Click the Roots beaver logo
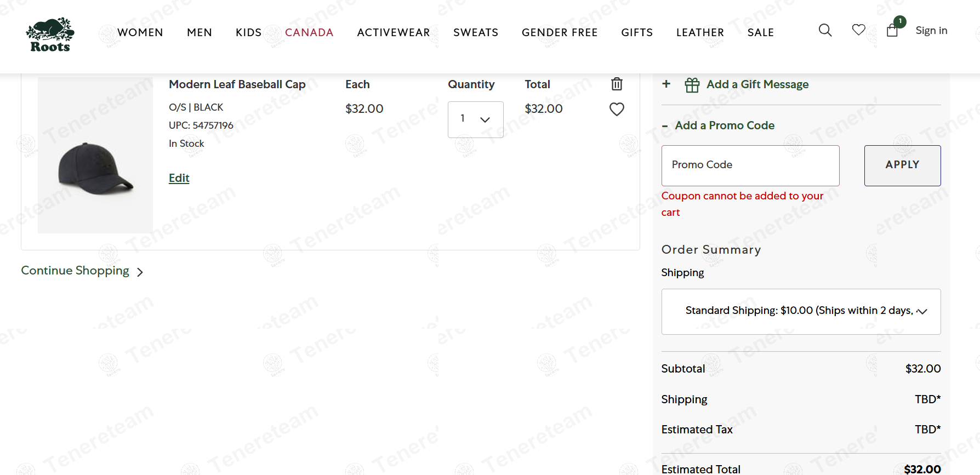980x475 pixels. 50,35
